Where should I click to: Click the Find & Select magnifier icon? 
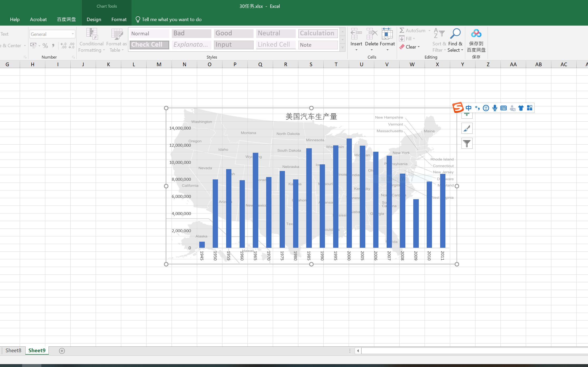(455, 34)
